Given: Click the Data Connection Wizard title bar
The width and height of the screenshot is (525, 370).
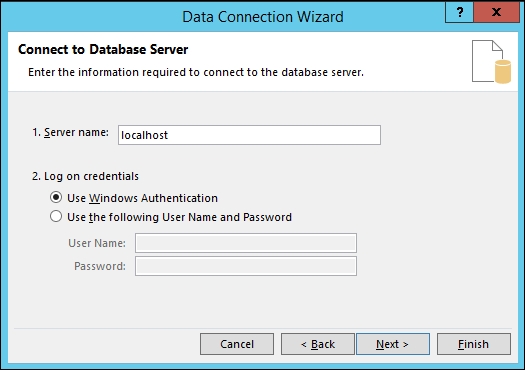Looking at the screenshot, I should 263,17.
